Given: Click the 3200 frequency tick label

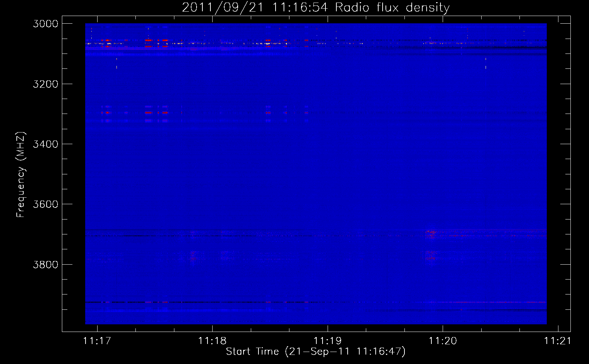Looking at the screenshot, I should click(x=46, y=84).
